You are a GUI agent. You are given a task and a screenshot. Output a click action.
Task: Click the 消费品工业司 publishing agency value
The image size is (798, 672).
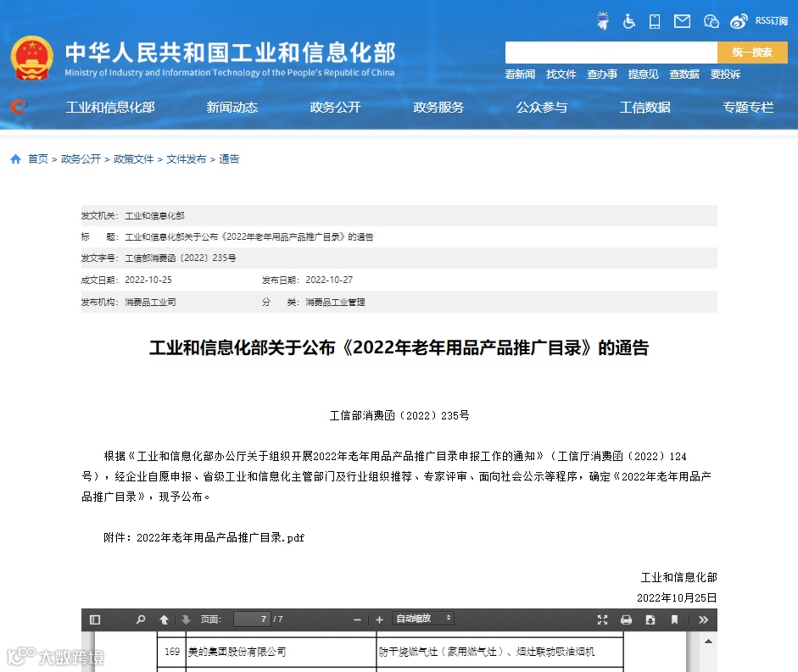[151, 303]
